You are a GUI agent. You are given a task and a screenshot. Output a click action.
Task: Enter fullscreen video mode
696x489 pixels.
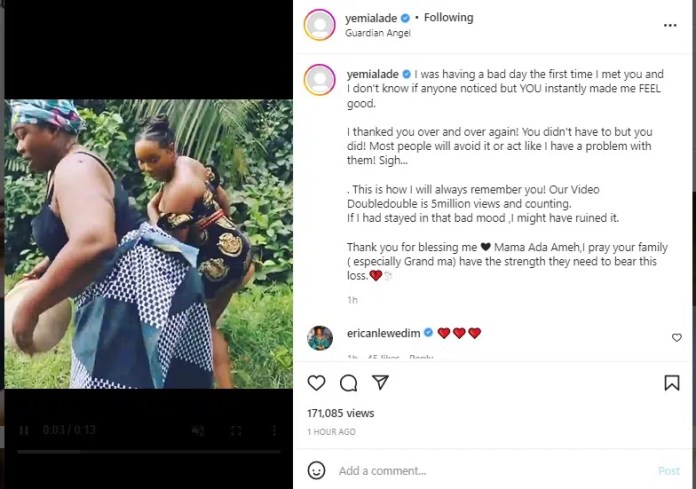237,431
